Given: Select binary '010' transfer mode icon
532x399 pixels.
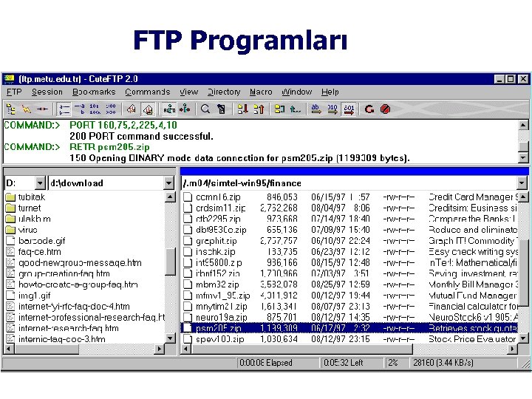Looking at the screenshot, I should 332,109.
